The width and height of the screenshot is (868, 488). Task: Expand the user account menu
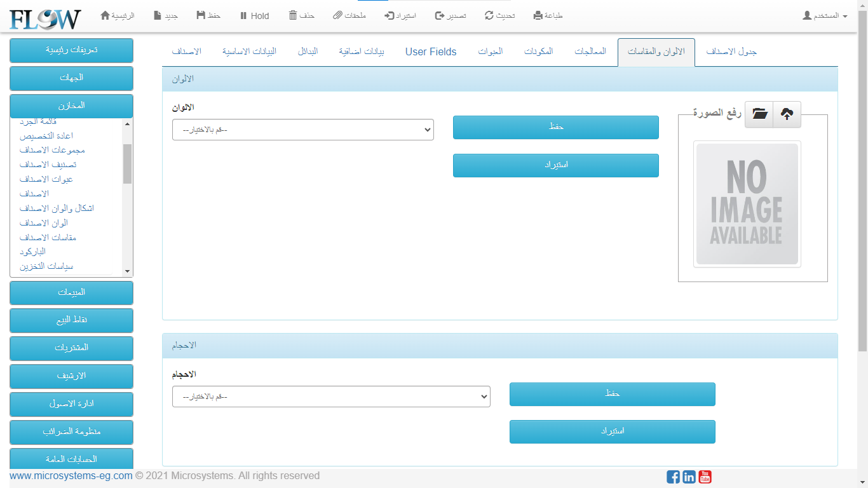pos(825,15)
